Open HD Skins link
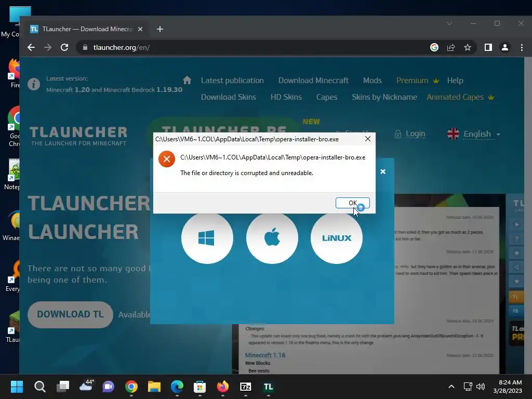Screen dimensions: 532x399 (286, 97)
